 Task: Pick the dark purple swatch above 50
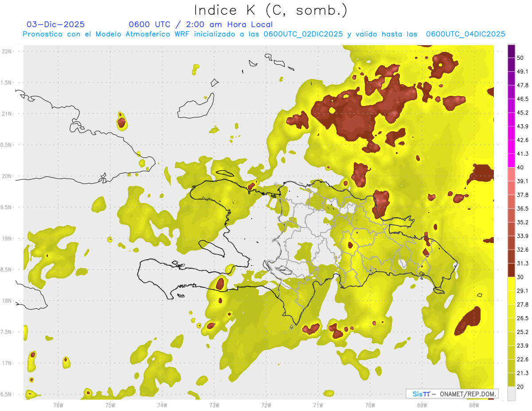(x=511, y=51)
